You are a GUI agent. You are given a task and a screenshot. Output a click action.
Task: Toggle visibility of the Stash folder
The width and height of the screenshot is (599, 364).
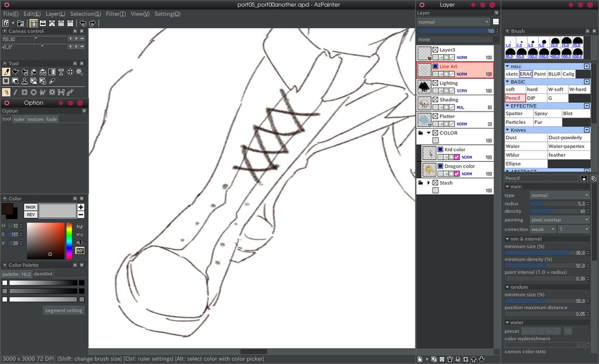pos(435,183)
